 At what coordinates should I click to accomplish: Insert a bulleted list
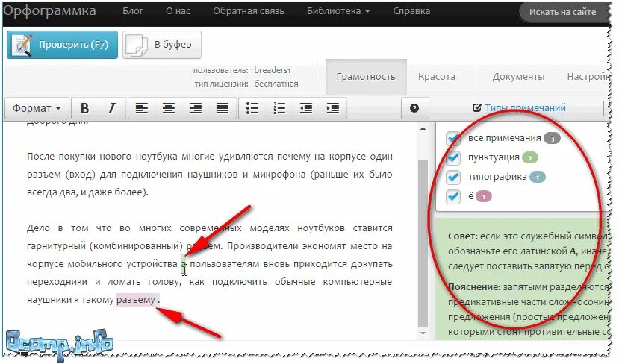[252, 108]
